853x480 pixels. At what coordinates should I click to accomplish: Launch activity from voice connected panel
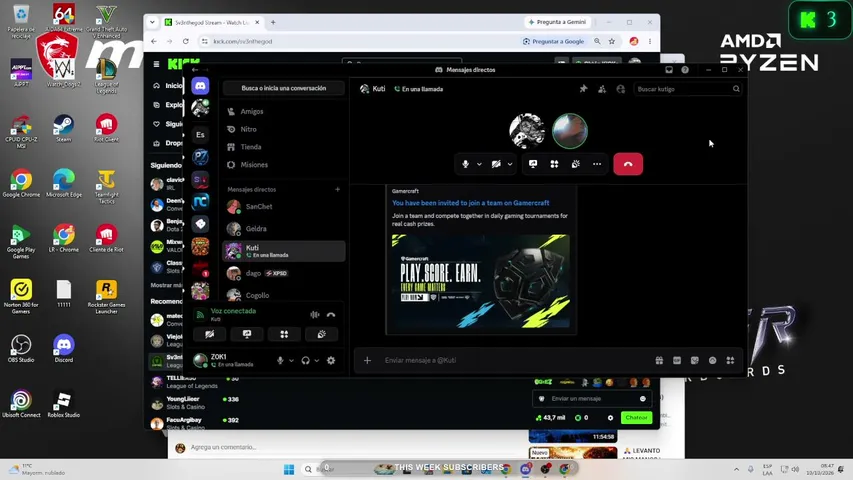click(284, 334)
